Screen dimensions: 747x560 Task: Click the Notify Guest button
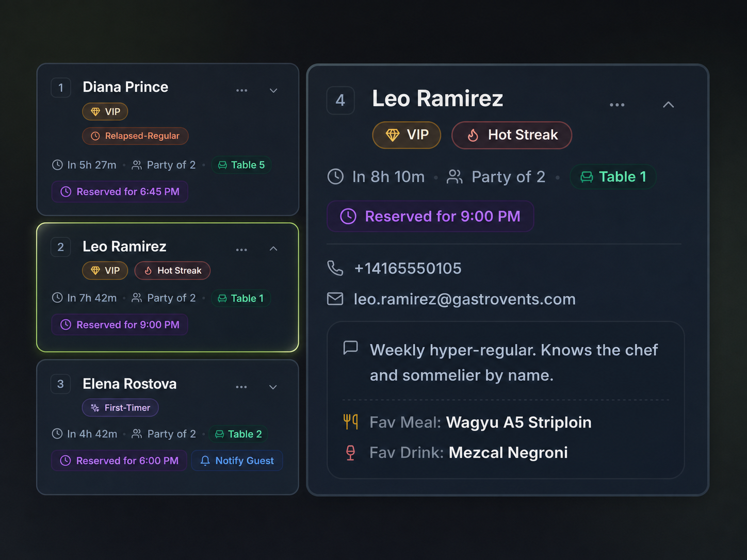coord(237,460)
